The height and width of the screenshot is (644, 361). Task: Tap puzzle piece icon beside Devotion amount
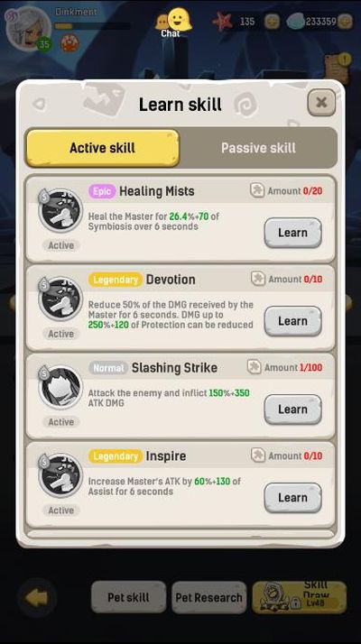(x=258, y=279)
